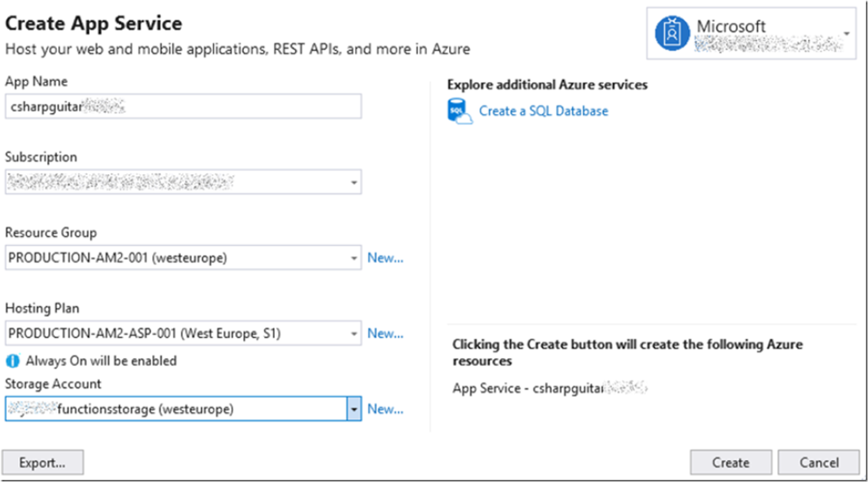Viewport: 868px width, 482px height.
Task: Open Create a SQL Database link
Action: 543,111
